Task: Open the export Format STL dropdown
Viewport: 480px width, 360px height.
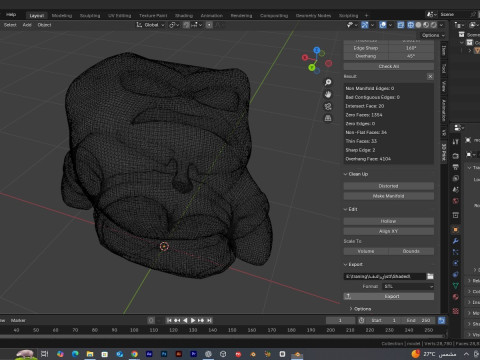Action: (408, 286)
